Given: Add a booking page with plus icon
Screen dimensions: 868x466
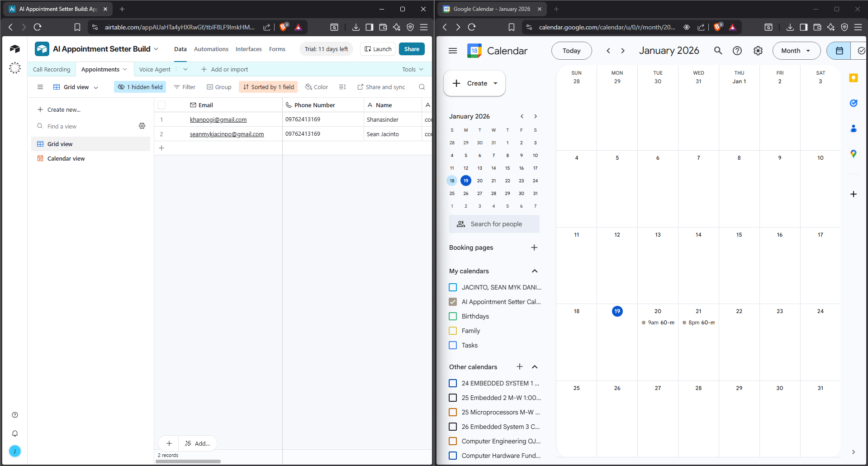Looking at the screenshot, I should (x=534, y=247).
